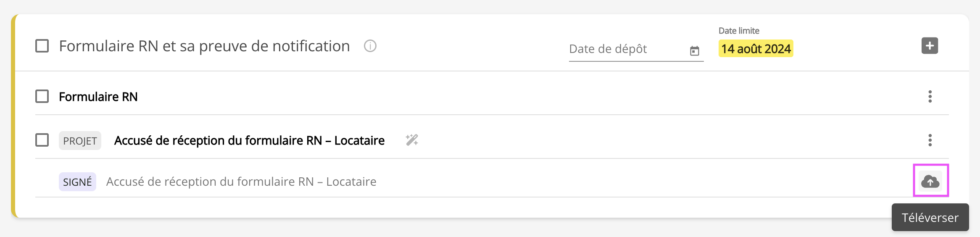980x237 pixels.
Task: Open the calendar picker for Date de dépôt
Action: click(694, 51)
